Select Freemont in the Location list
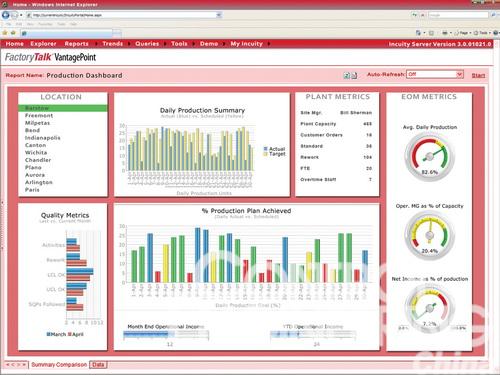 coord(39,116)
